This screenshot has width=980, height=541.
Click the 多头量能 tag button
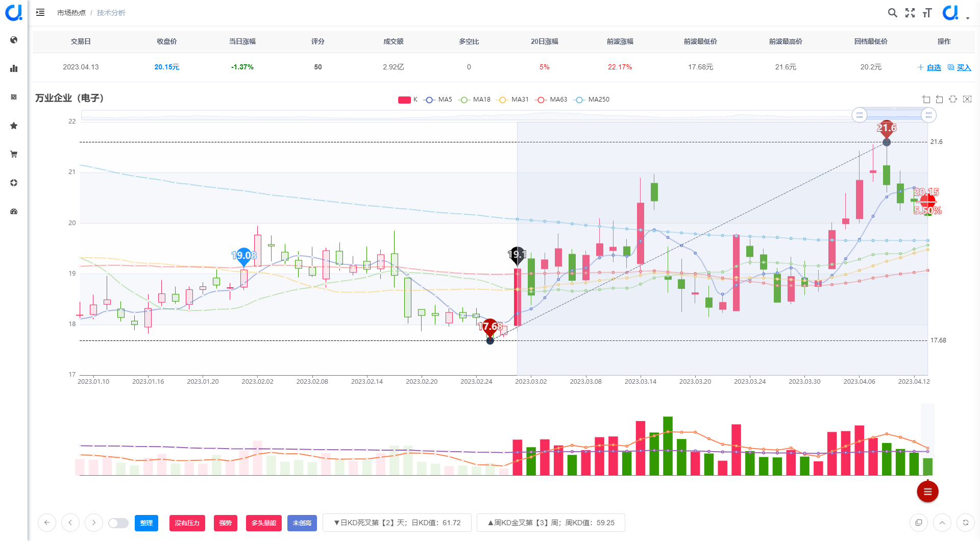264,523
